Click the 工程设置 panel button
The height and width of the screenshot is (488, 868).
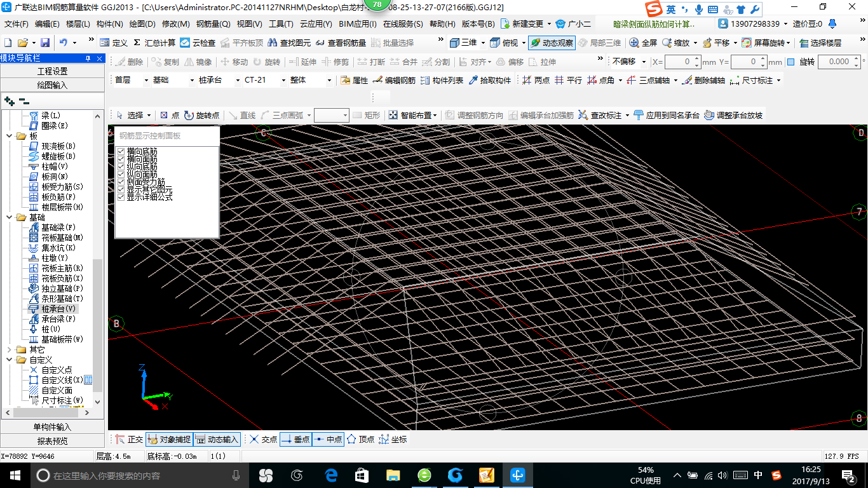(x=52, y=71)
